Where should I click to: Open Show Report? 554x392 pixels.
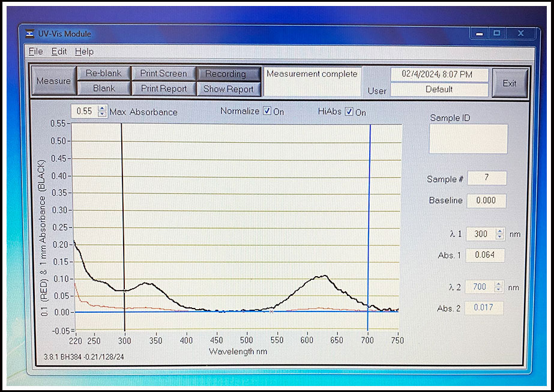coord(228,89)
